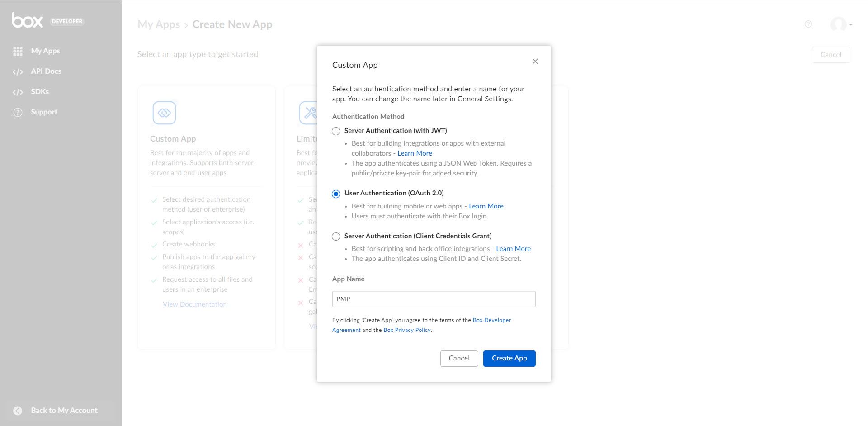Viewport: 868px width, 426px height.
Task: Click the help icon in header
Action: point(808,24)
